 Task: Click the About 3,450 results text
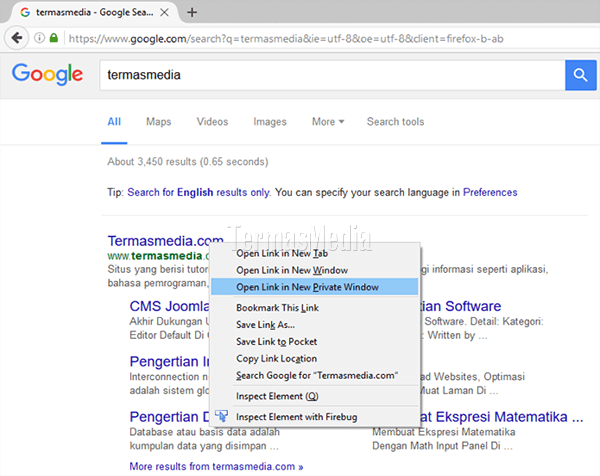(x=188, y=162)
